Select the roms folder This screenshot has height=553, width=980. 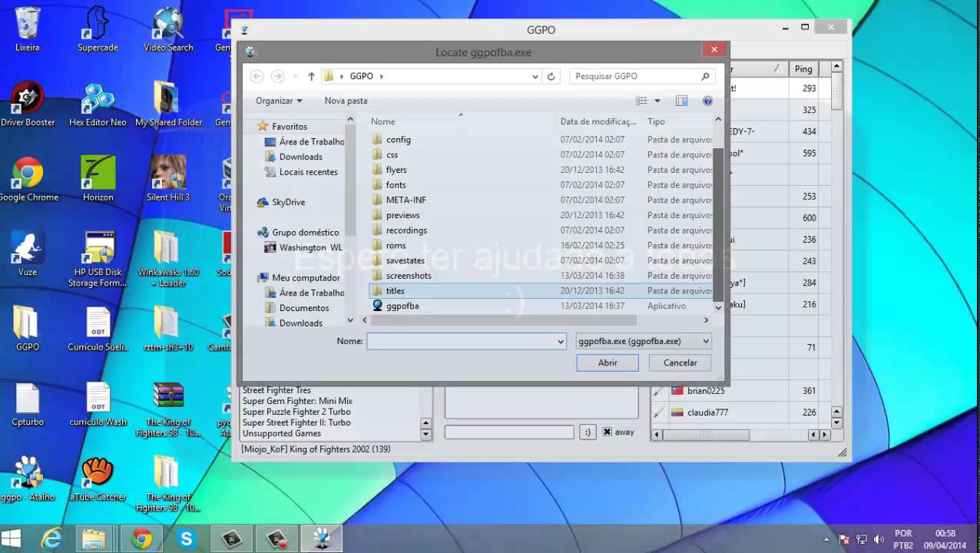click(396, 246)
